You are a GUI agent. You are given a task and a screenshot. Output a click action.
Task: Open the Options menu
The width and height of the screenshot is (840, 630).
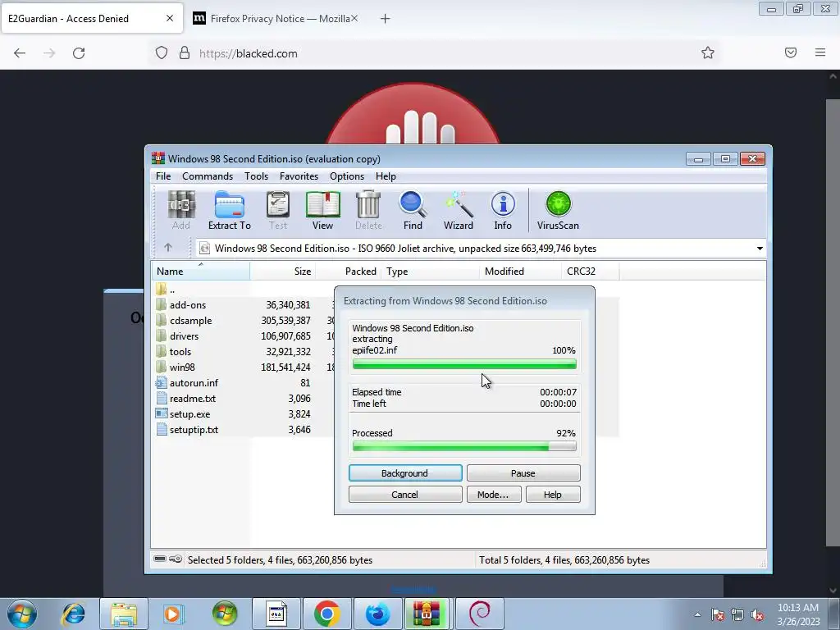pyautogui.click(x=347, y=176)
